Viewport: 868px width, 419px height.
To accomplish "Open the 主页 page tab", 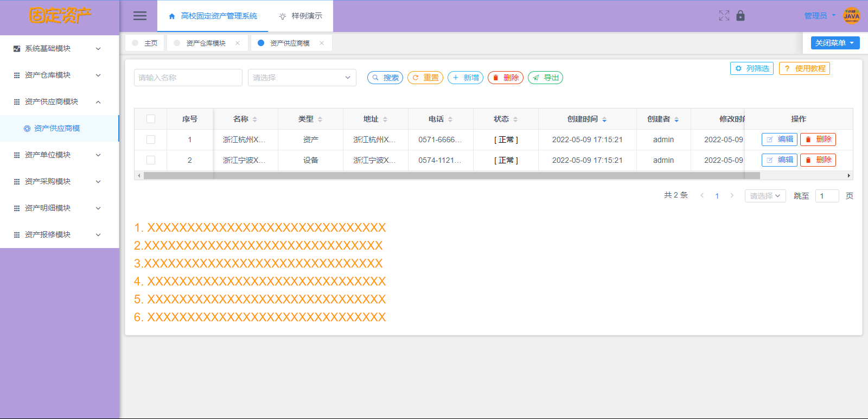I will 145,43.
